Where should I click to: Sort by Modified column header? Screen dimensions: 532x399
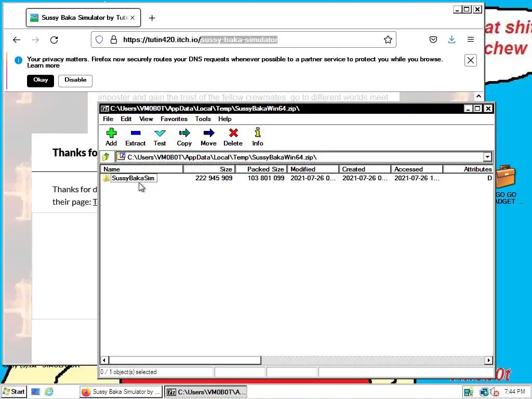(313, 169)
